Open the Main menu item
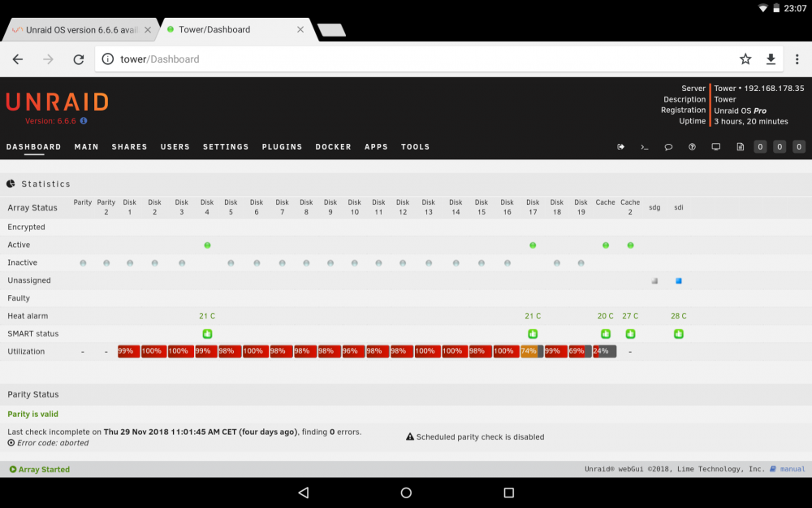The image size is (812, 508). click(87, 146)
